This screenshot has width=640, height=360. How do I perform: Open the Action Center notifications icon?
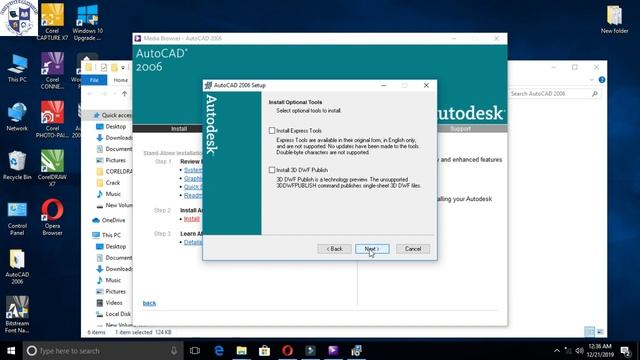pyautogui.click(x=626, y=351)
